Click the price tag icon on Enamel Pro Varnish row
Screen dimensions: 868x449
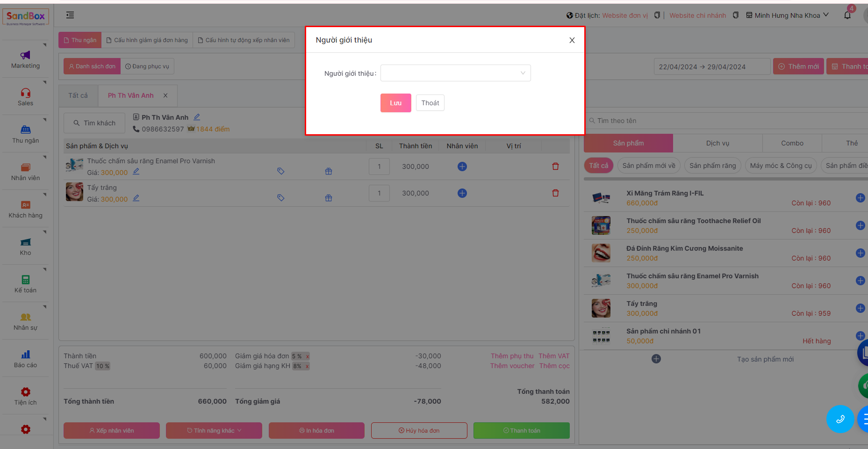[280, 171]
